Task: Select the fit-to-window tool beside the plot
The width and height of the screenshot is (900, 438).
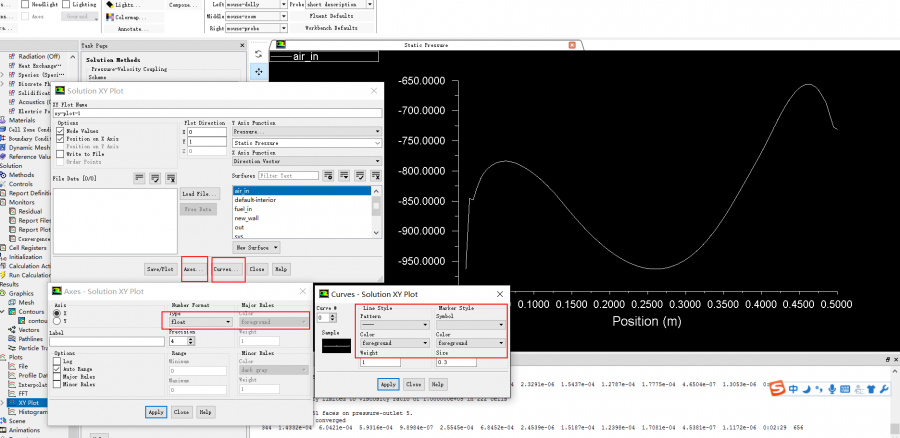Action: click(259, 72)
